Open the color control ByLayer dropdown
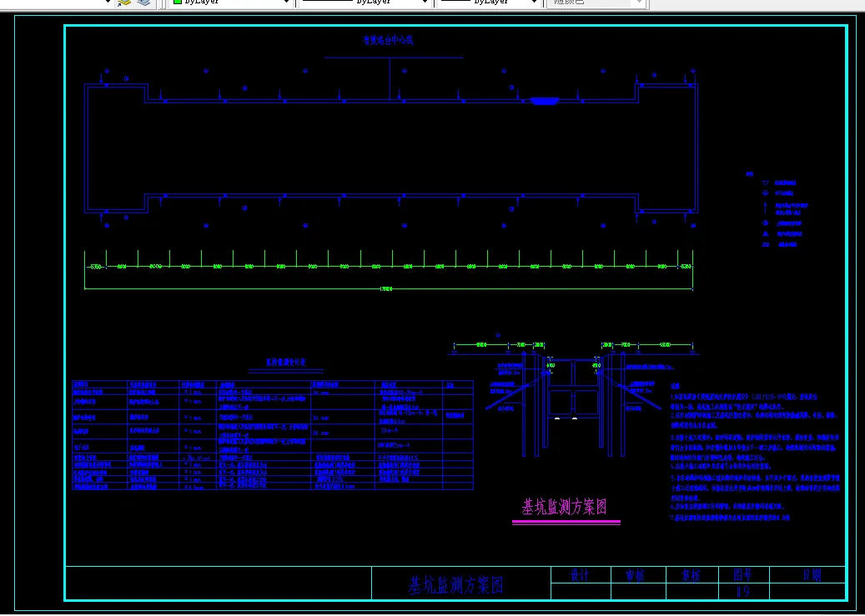This screenshot has height=616, width=865. [x=231, y=3]
